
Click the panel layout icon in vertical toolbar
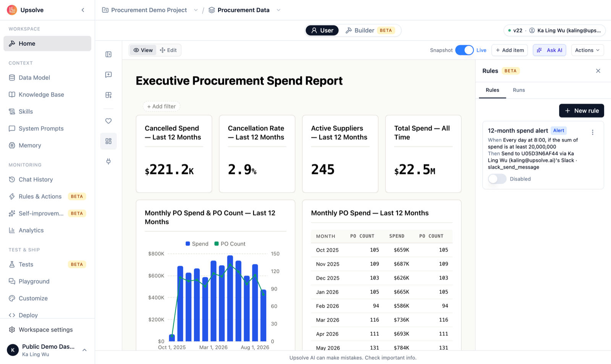(x=108, y=55)
